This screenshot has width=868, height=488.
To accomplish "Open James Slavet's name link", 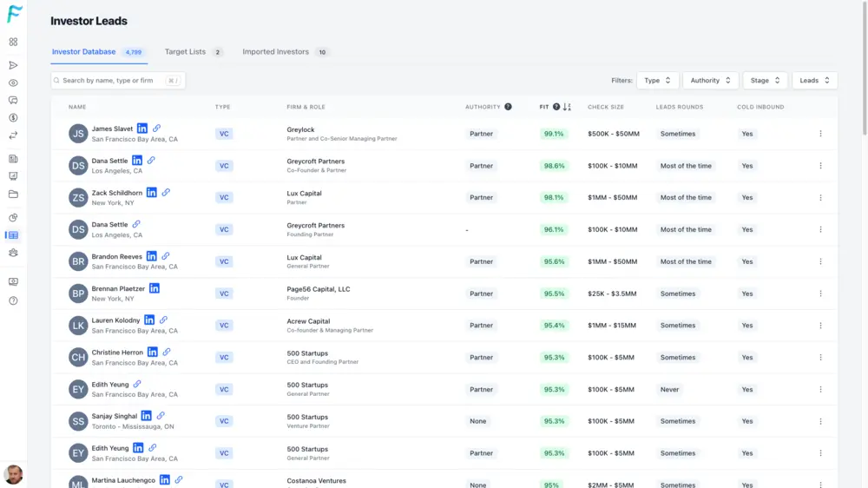I will 112,129.
